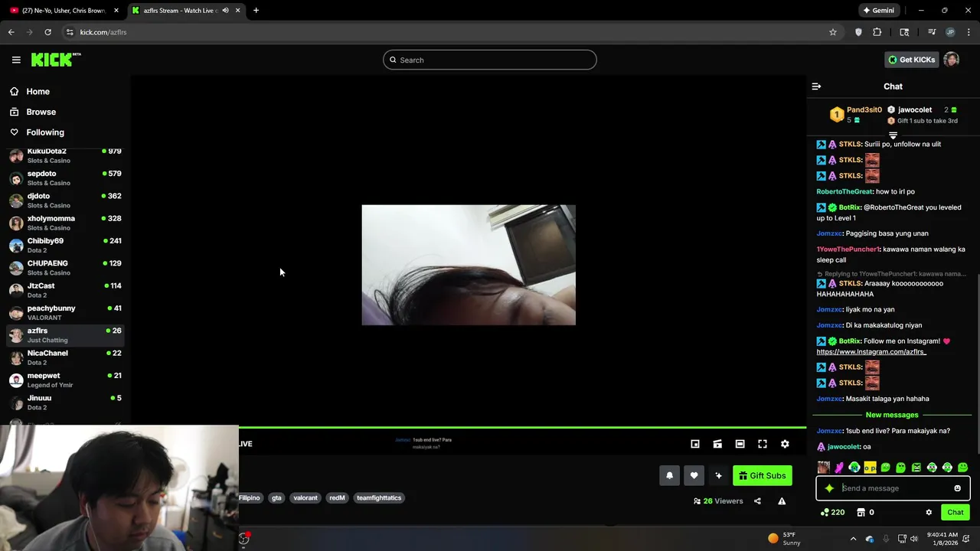The height and width of the screenshot is (551, 980).
Task: Open JtzCast channel
Action: [x=65, y=290]
